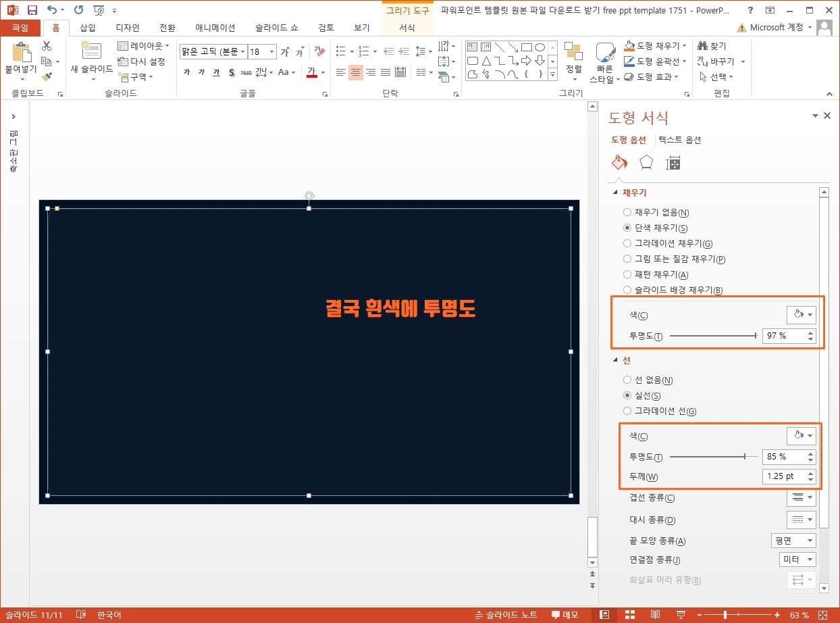Adjust the line 투명도 slider

click(714, 457)
